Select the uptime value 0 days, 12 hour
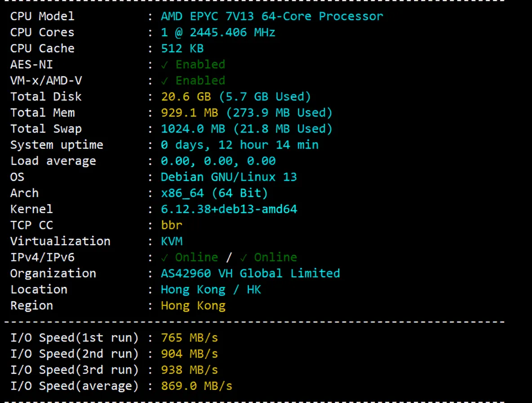Viewport: 532px width, 403px height. coord(214,145)
